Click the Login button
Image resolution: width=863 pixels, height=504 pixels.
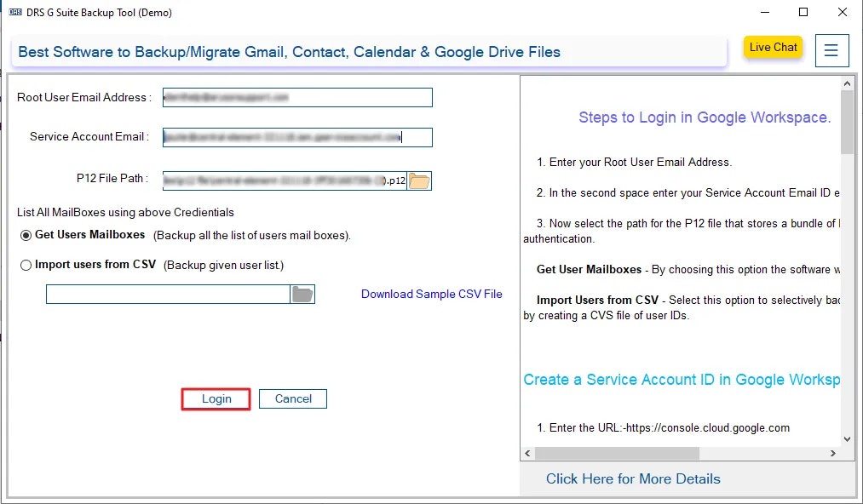[x=216, y=399]
